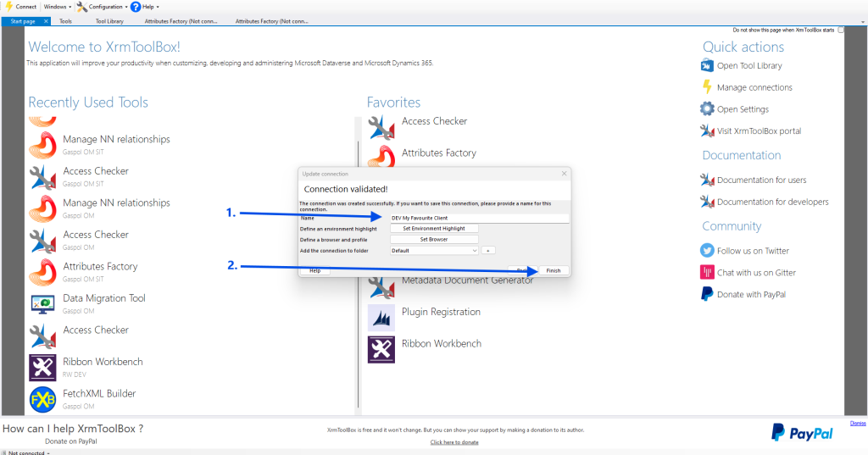The image size is (868, 455).
Task: Close the Update connection dialog
Action: tap(564, 174)
